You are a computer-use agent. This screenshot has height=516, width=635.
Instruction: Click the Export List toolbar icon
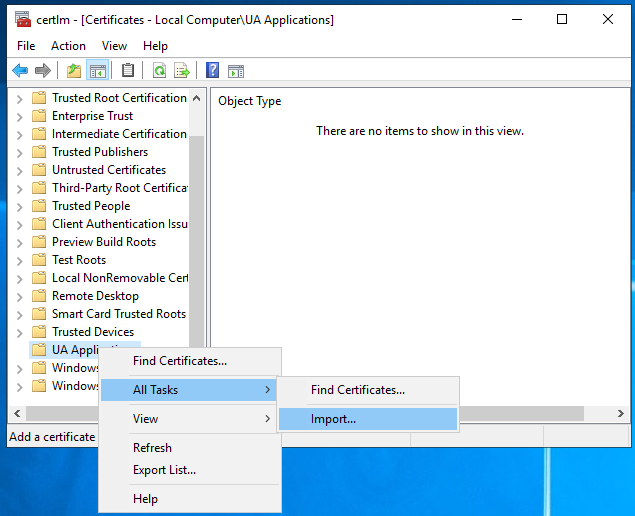(182, 70)
